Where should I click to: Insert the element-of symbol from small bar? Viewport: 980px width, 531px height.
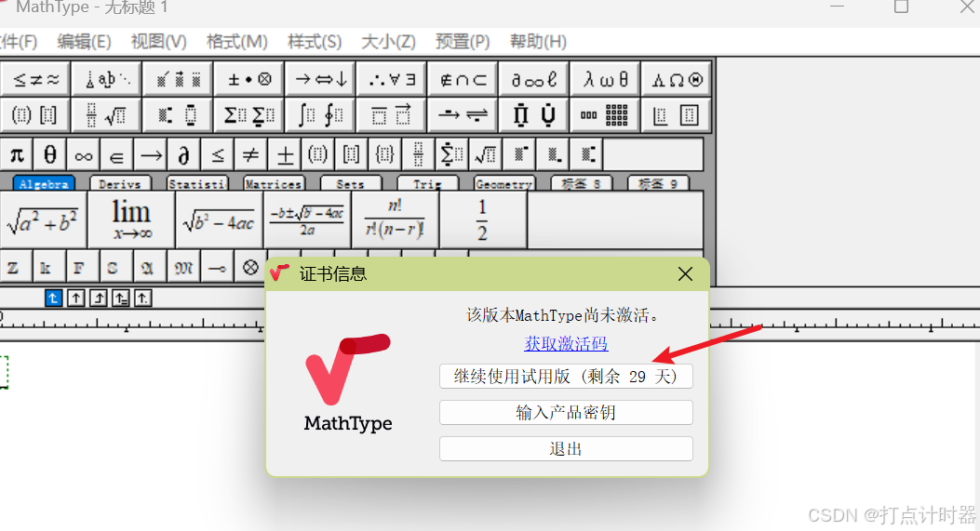117,154
